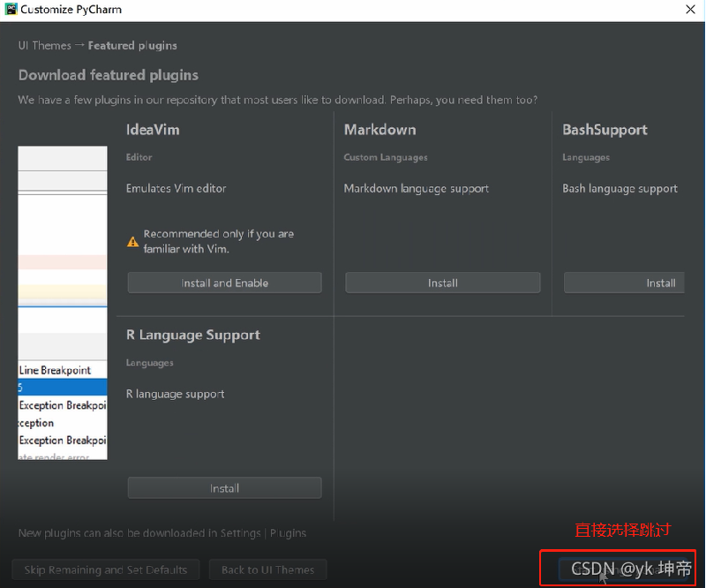
Task: Click Bash language support description
Action: (620, 188)
